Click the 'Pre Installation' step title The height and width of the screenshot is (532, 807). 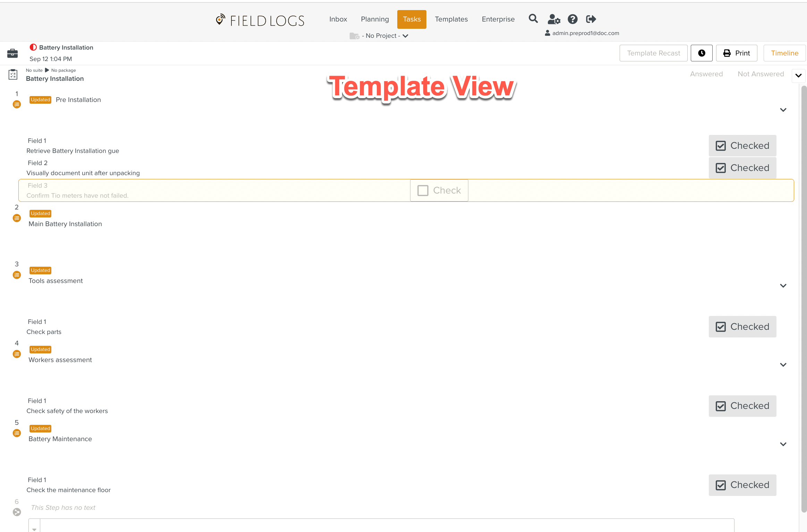(x=78, y=100)
